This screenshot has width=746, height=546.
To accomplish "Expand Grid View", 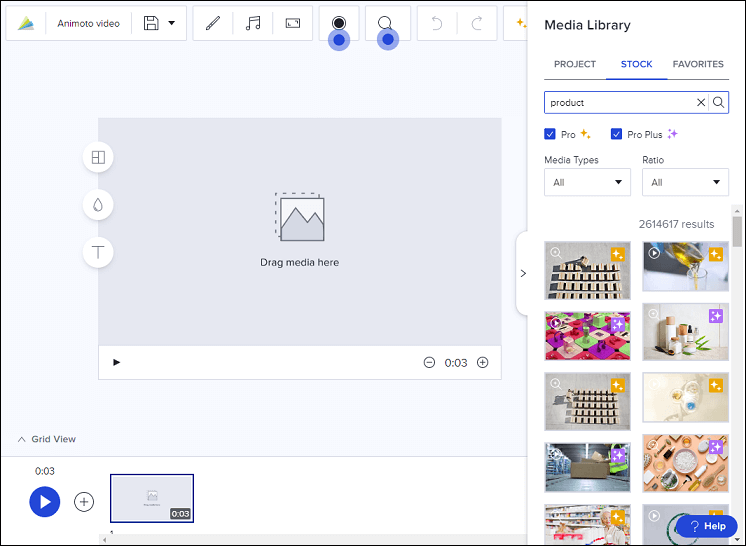I will 47,439.
